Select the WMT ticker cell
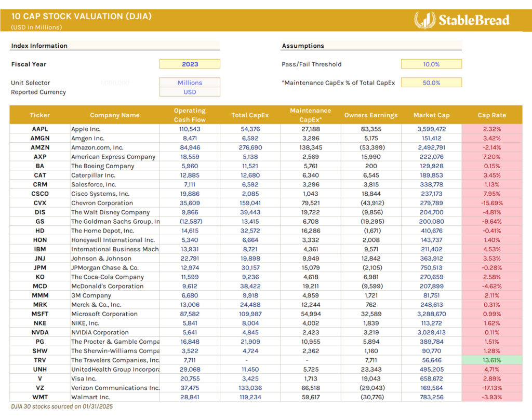 click(39, 397)
